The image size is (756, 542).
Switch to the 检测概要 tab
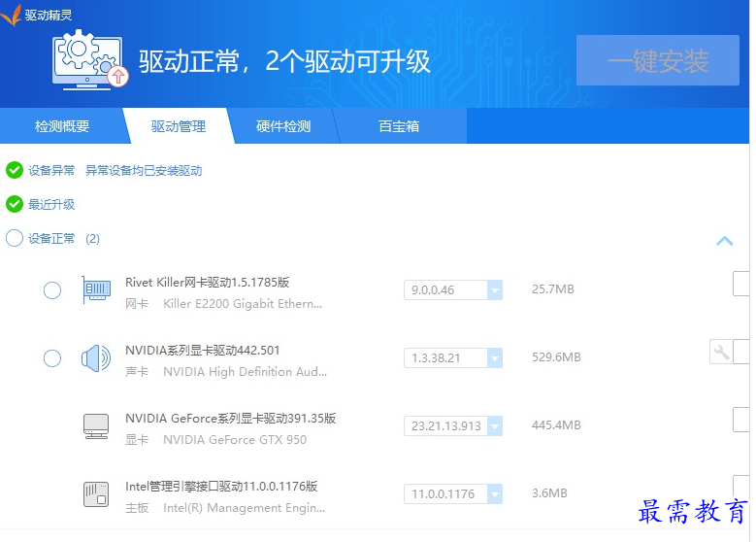[62, 126]
